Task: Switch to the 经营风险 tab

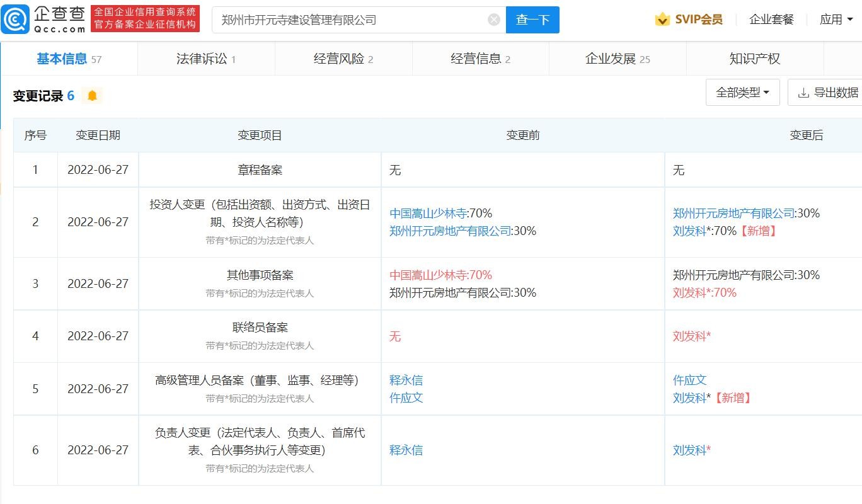Action: pyautogui.click(x=343, y=59)
